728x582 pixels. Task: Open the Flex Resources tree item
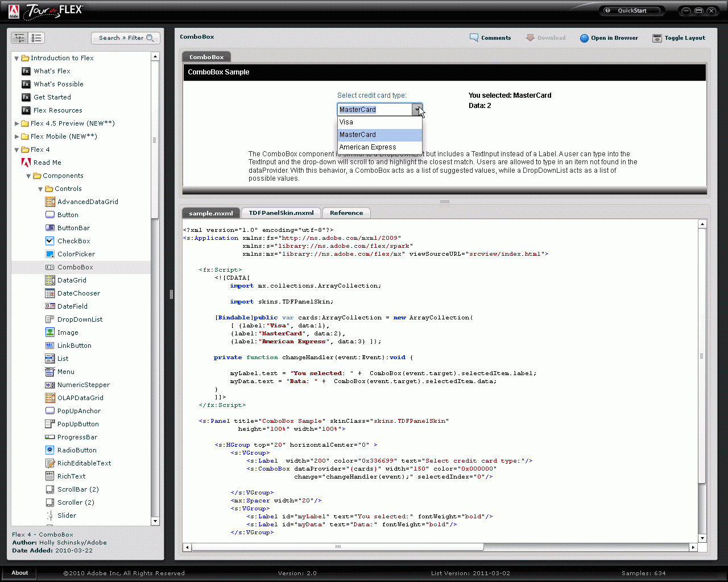pyautogui.click(x=57, y=110)
